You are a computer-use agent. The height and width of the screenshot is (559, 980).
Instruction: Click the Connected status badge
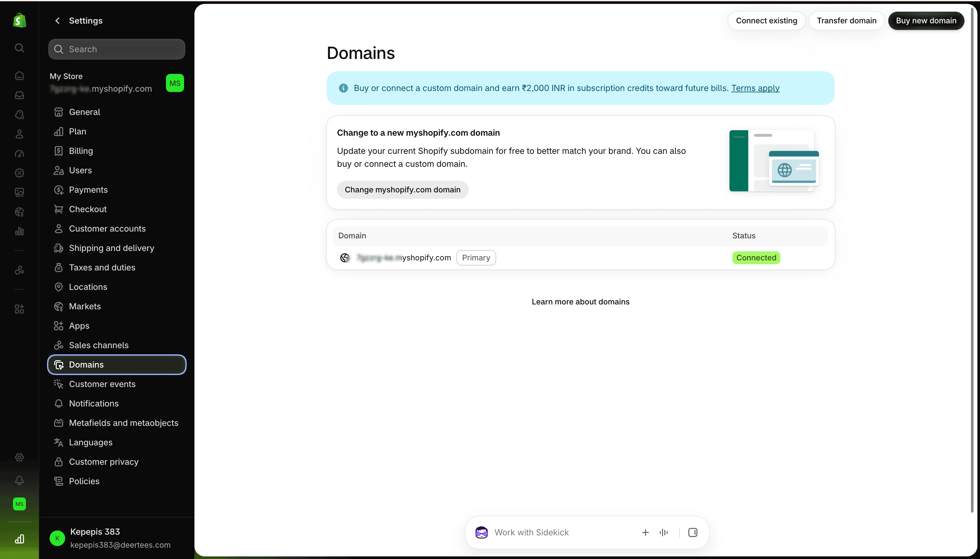756,257
